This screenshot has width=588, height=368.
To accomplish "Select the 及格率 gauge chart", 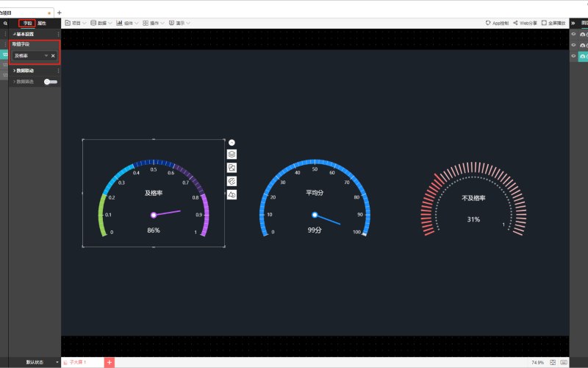I will pos(154,193).
